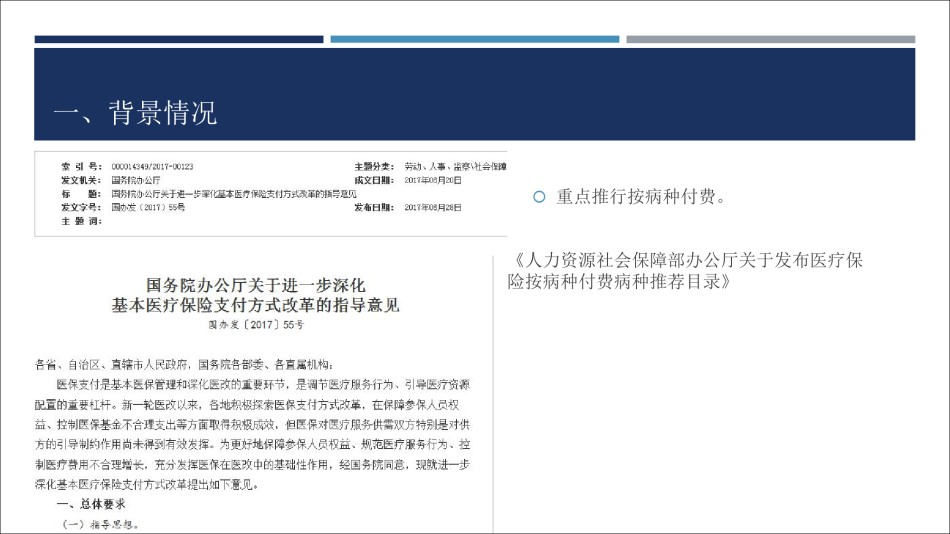Click the slide title '一、背景情况'
Image resolution: width=950 pixels, height=534 pixels.
pyautogui.click(x=135, y=113)
